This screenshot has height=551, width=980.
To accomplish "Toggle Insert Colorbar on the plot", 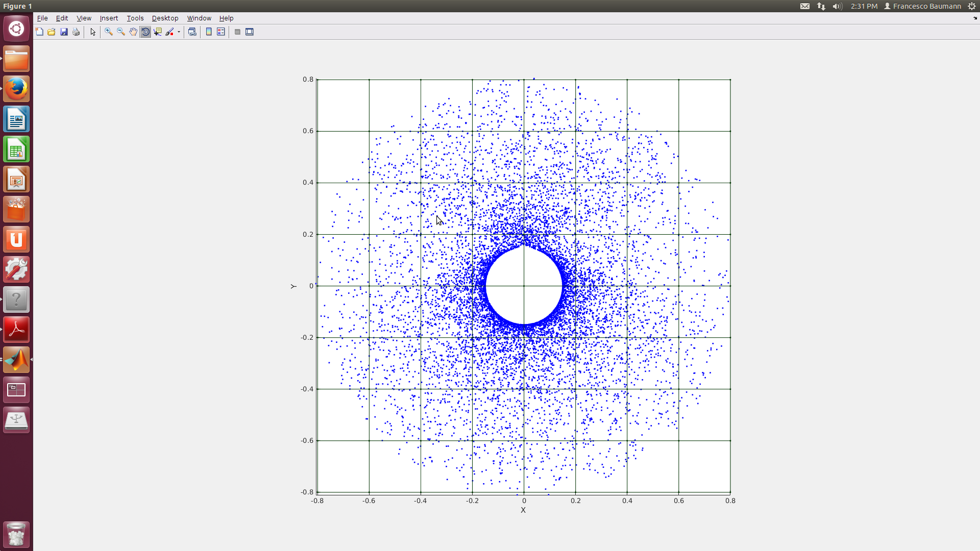I will (209, 32).
